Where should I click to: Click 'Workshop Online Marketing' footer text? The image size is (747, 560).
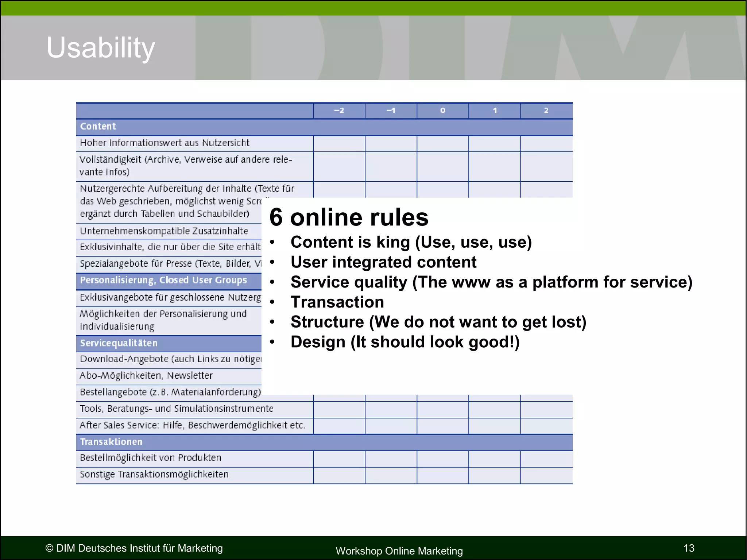tap(399, 551)
